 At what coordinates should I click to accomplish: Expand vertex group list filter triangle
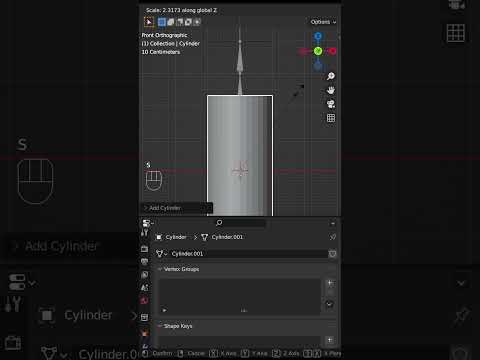tap(164, 310)
